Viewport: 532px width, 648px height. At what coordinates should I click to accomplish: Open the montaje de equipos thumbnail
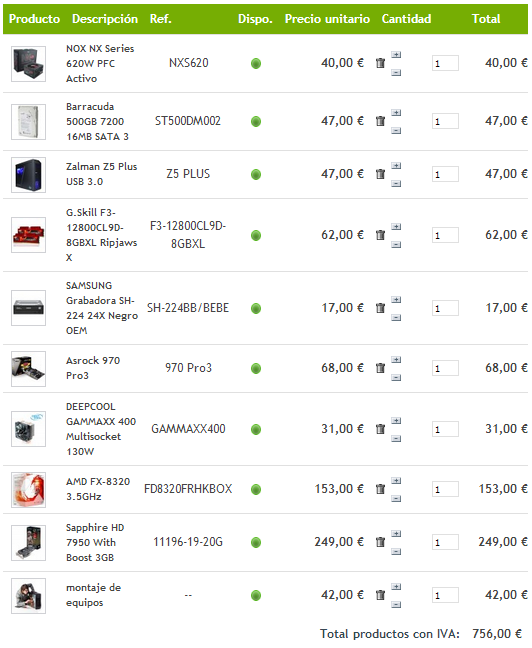(x=28, y=596)
